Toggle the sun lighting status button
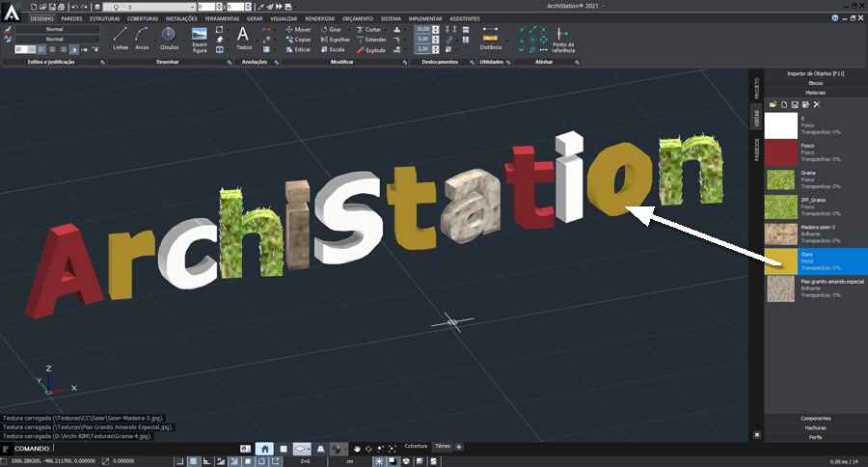Screen dimensions: 868x467 click(379, 461)
